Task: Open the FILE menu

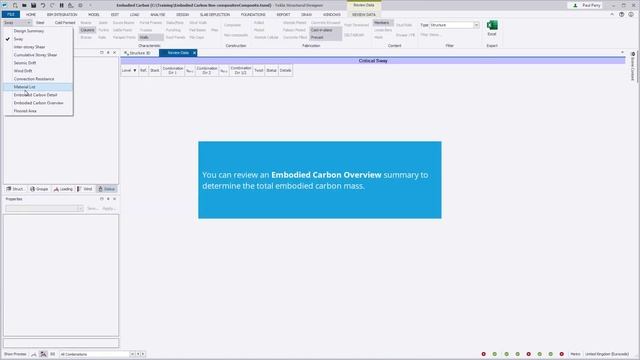Action: (11, 14)
